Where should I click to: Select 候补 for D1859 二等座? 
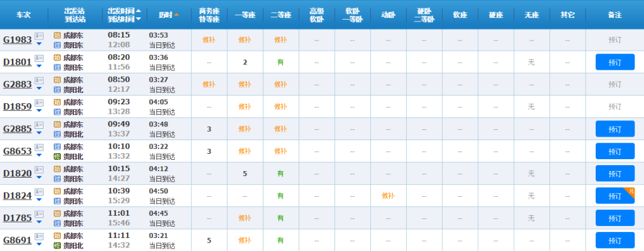click(x=280, y=106)
